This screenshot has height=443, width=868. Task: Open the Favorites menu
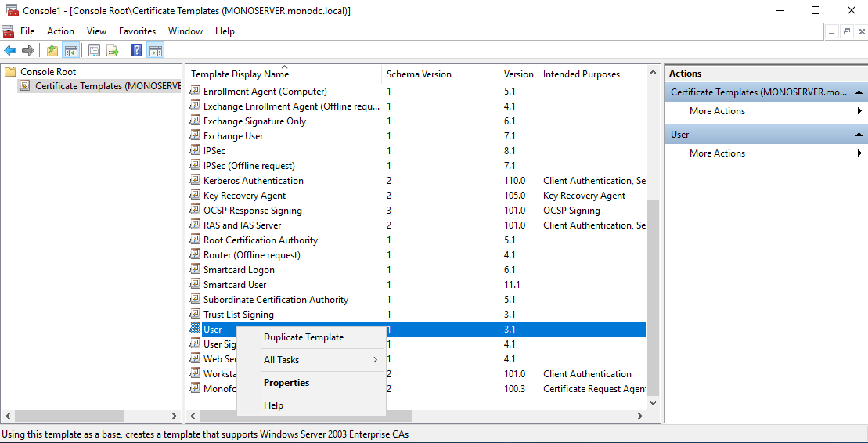click(137, 31)
